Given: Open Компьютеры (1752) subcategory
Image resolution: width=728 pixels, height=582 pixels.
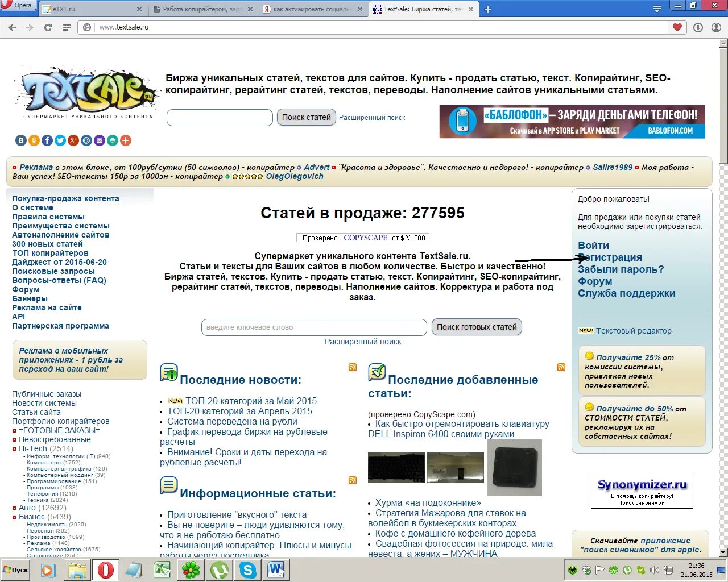Looking at the screenshot, I should tap(53, 463).
